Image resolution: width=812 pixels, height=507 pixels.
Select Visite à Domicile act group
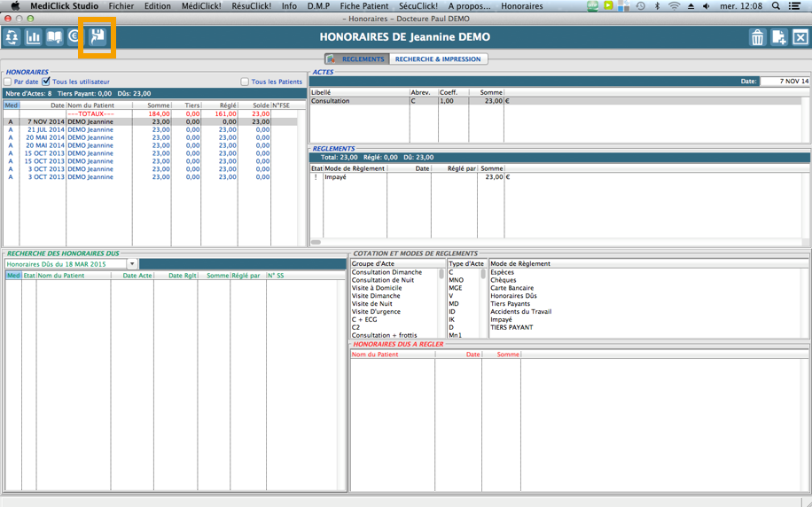coord(377,288)
